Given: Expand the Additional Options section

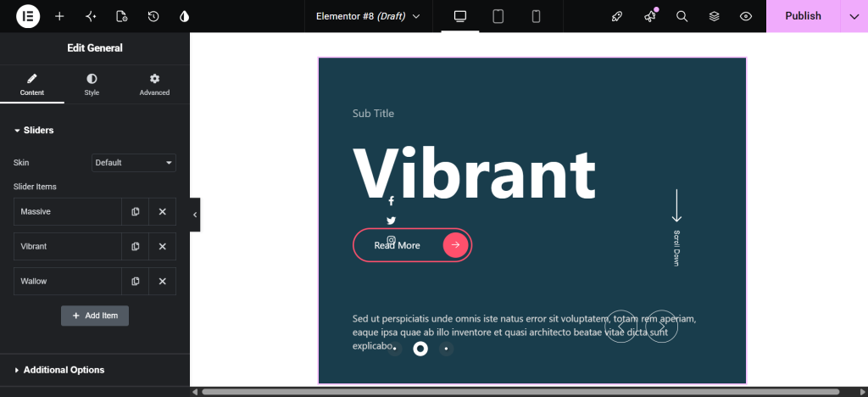Looking at the screenshot, I should pos(59,370).
